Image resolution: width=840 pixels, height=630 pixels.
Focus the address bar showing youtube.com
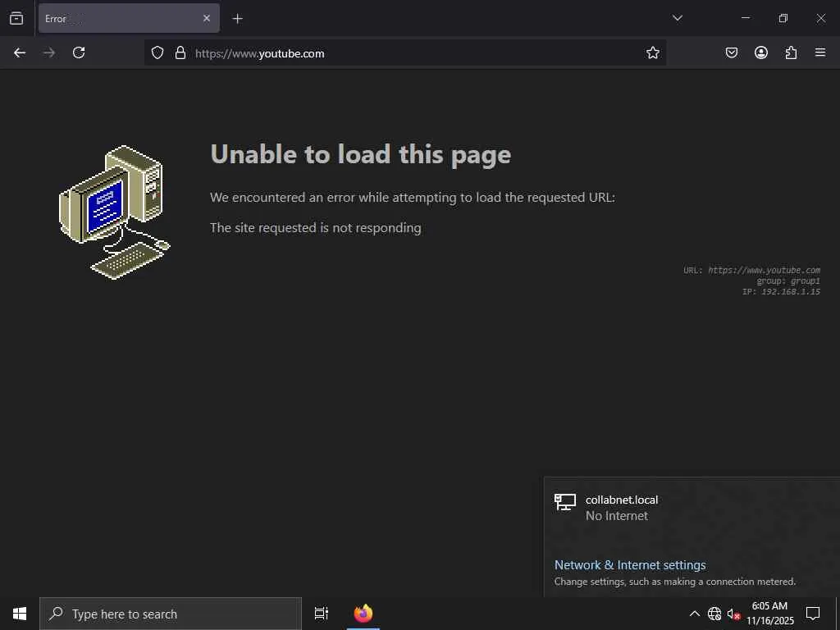click(x=405, y=52)
